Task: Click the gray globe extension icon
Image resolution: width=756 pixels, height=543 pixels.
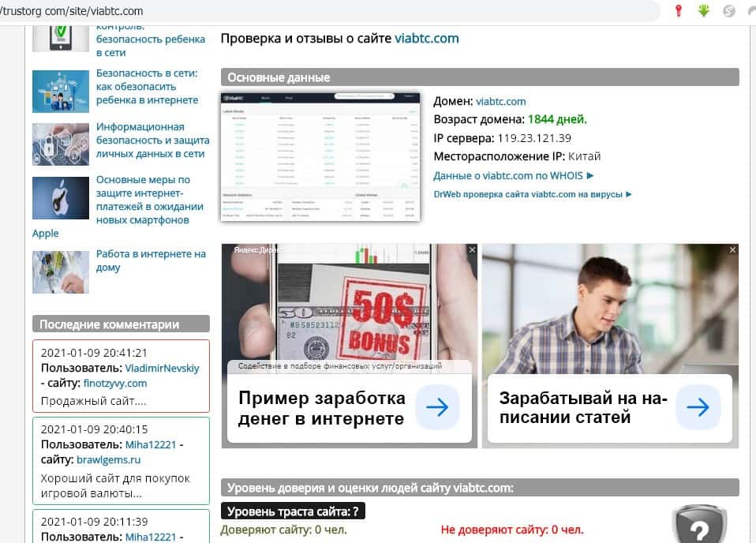Action: coord(729,10)
